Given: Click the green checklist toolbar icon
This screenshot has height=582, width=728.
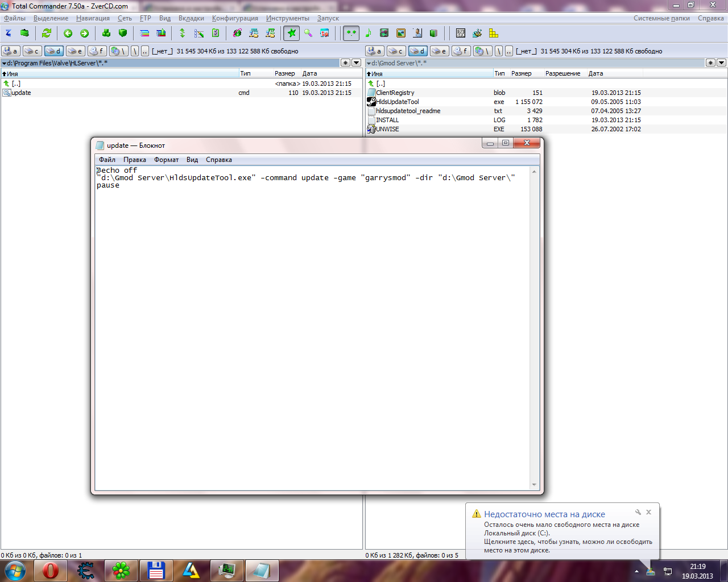Looking at the screenshot, I should [x=216, y=33].
